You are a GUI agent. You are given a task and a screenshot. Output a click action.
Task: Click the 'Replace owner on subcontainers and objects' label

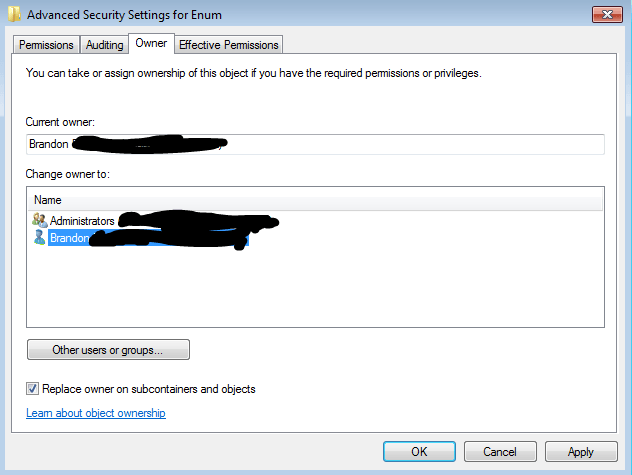(x=149, y=389)
